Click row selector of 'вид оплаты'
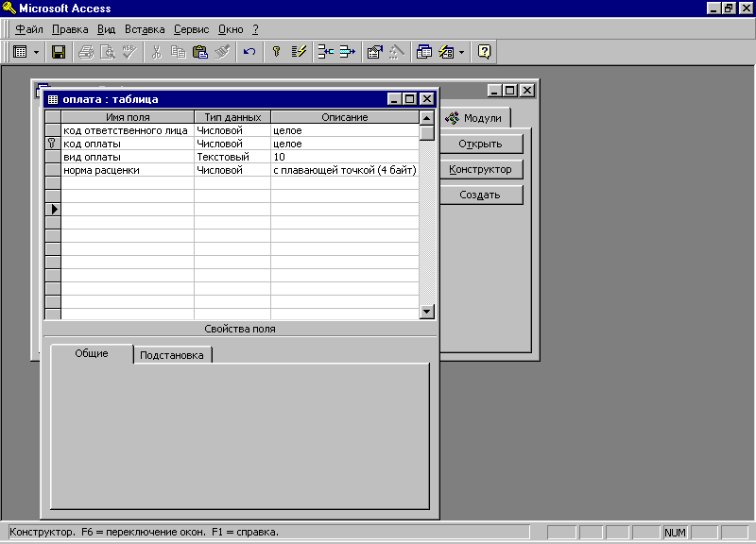The height and width of the screenshot is (544, 756). tap(53, 157)
